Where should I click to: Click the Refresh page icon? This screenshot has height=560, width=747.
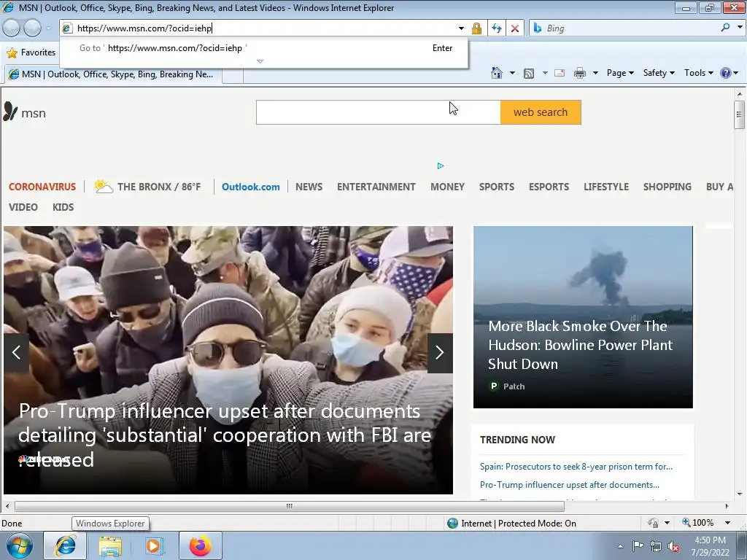pyautogui.click(x=497, y=28)
